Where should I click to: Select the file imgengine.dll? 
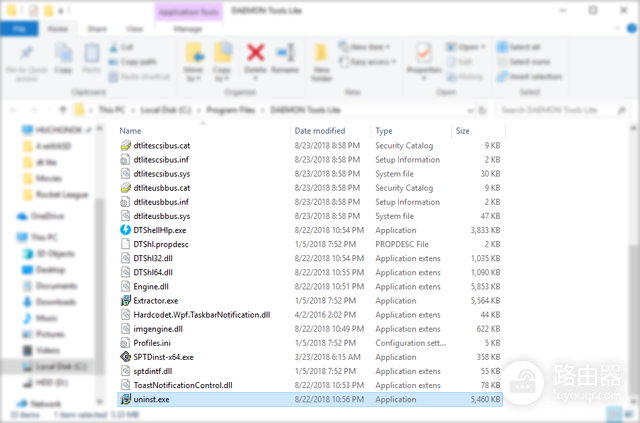158,329
